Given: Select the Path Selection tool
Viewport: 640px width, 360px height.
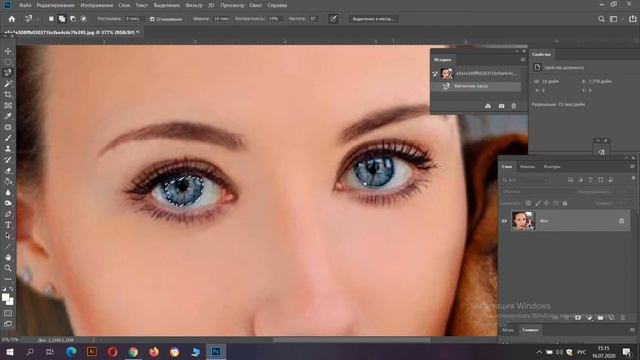Looking at the screenshot, I should (x=8, y=236).
